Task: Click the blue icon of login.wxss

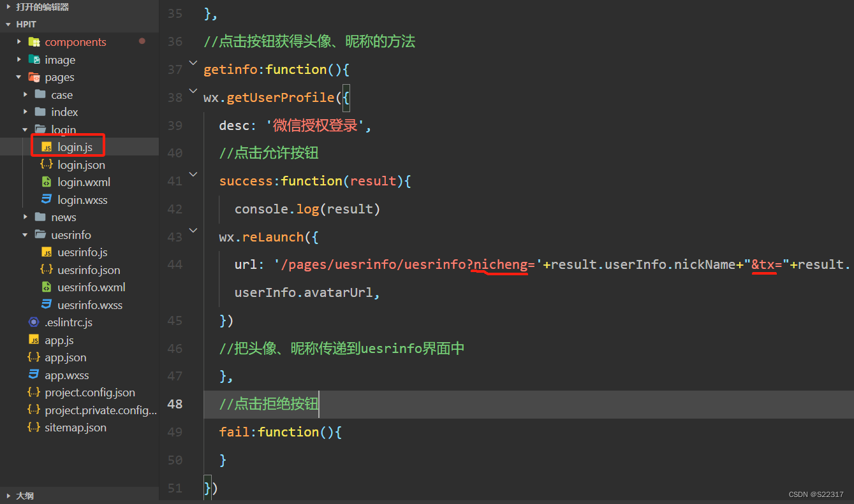Action: click(x=47, y=199)
